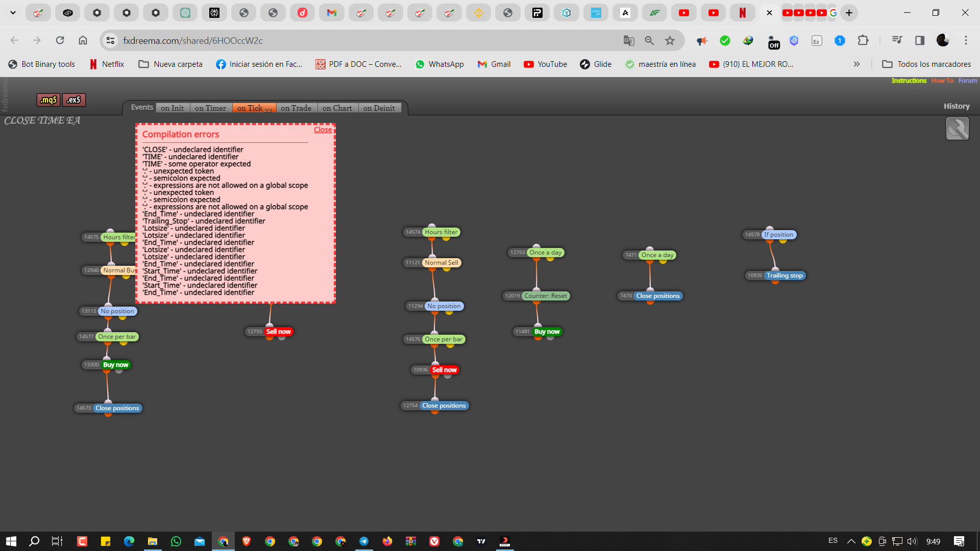This screenshot has width=980, height=551.
Task: Open Netflix bookmark
Action: [107, 64]
